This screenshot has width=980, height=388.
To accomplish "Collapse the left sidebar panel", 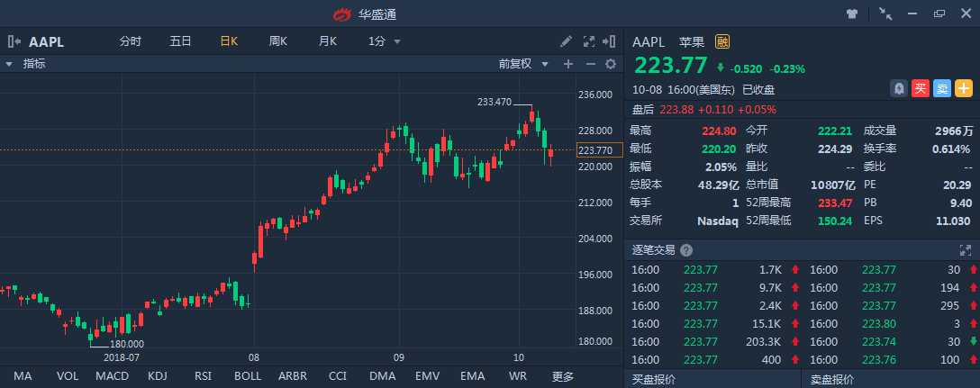I will (14, 41).
